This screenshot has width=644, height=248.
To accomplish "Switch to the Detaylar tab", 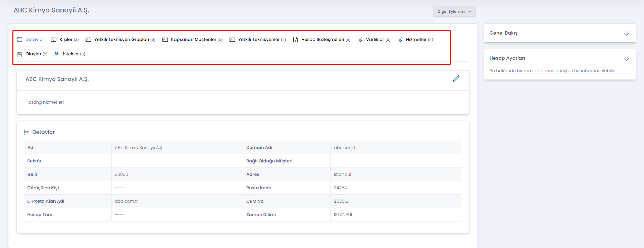I will pyautogui.click(x=31, y=40).
